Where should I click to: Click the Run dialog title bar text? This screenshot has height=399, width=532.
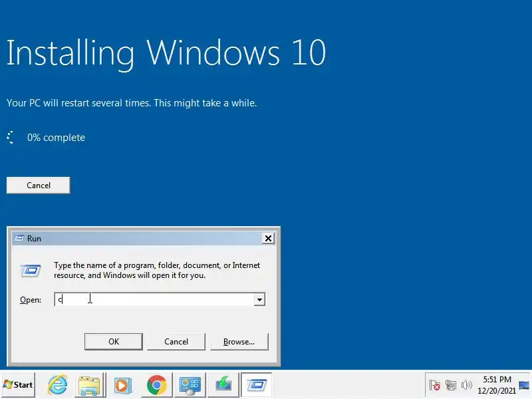pos(35,239)
